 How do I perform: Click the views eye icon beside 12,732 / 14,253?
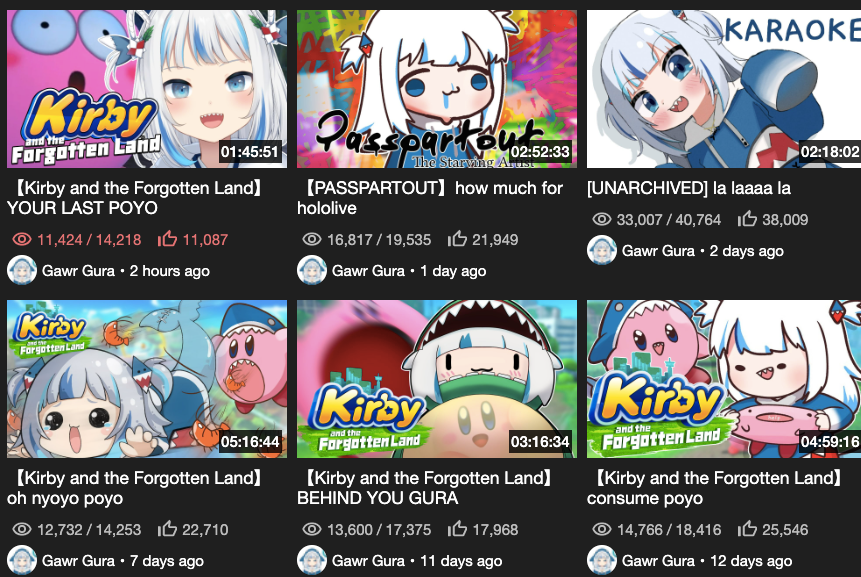22,529
